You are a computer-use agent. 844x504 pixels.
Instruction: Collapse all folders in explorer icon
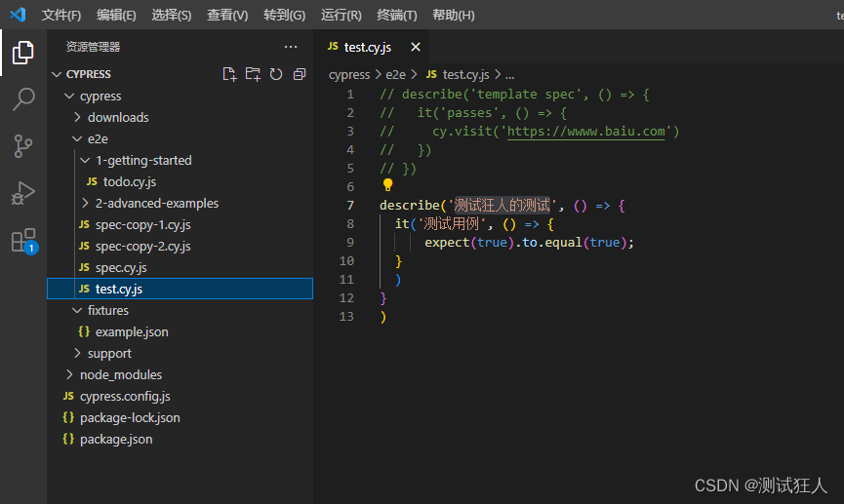[300, 74]
